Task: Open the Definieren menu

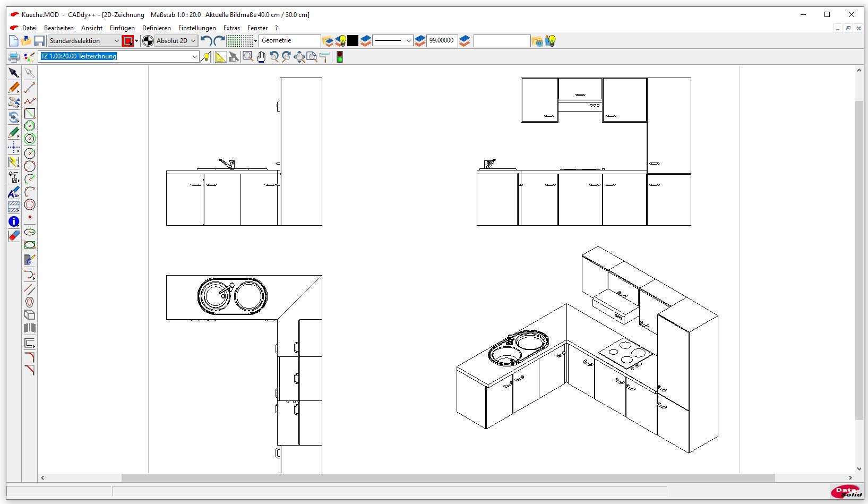Action: coord(157,28)
